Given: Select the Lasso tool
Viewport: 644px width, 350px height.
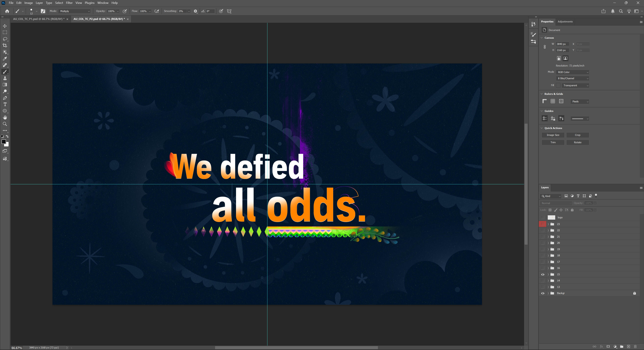Looking at the screenshot, I should coord(5,39).
